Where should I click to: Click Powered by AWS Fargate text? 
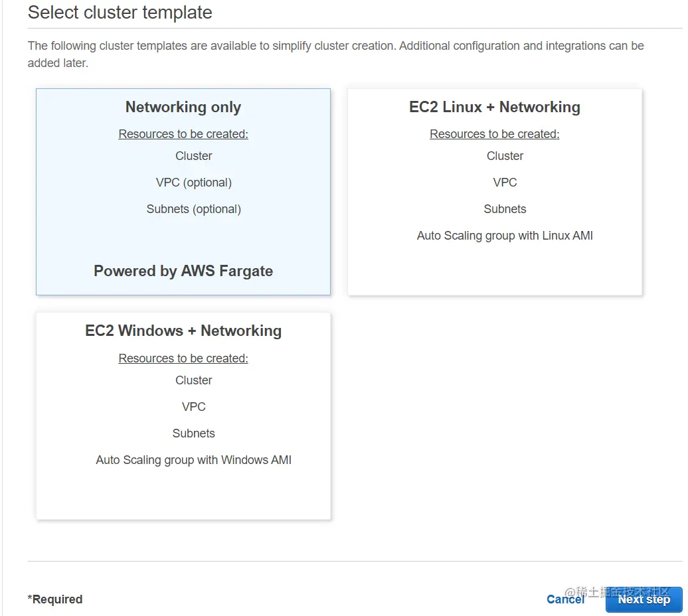click(183, 271)
